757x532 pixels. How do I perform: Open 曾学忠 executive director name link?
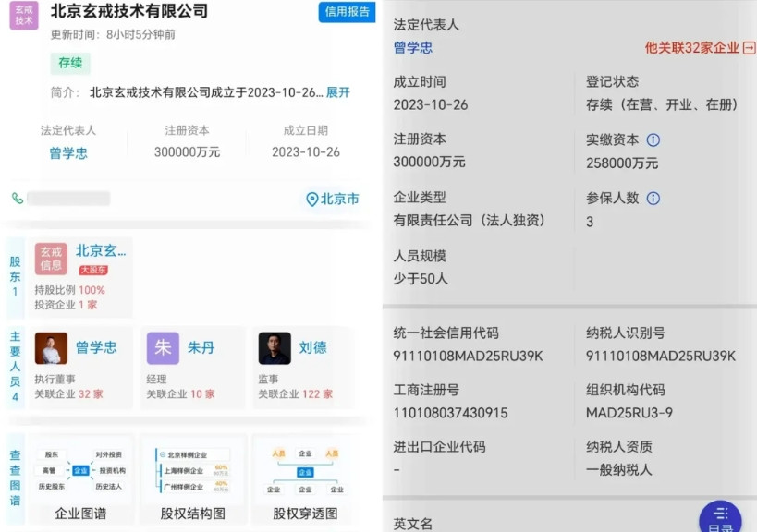click(x=96, y=348)
